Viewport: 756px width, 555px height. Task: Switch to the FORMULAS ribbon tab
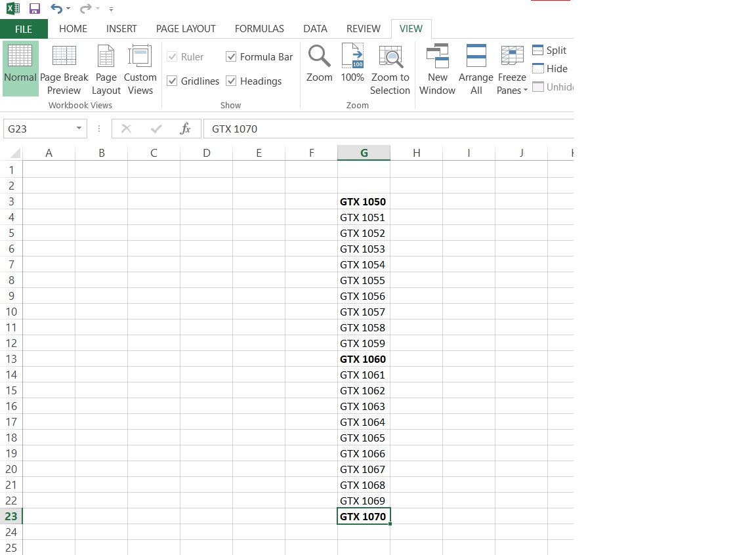tap(259, 29)
